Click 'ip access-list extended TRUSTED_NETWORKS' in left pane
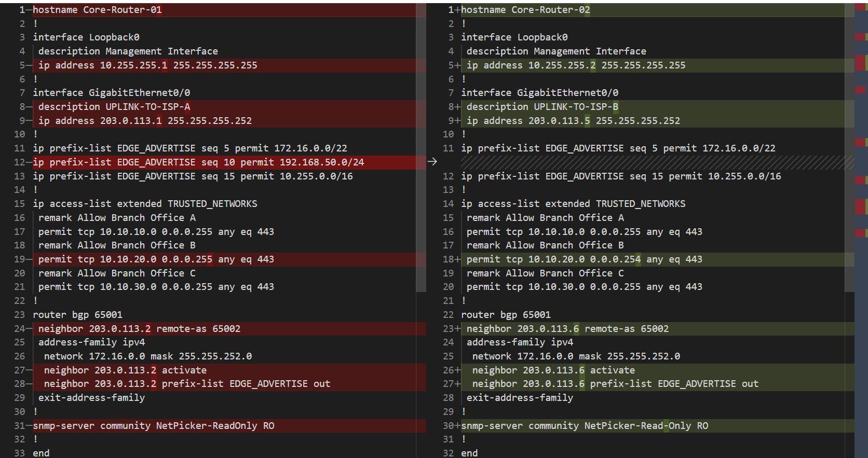 tap(145, 204)
